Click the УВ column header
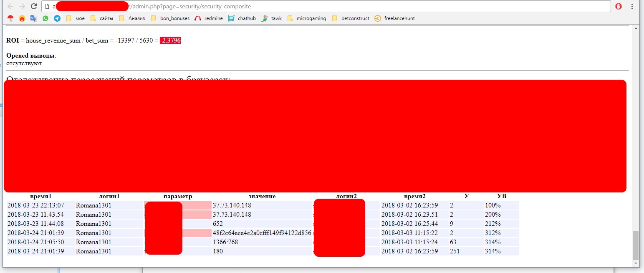Image resolution: width=644 pixels, height=273 pixels. [501, 196]
